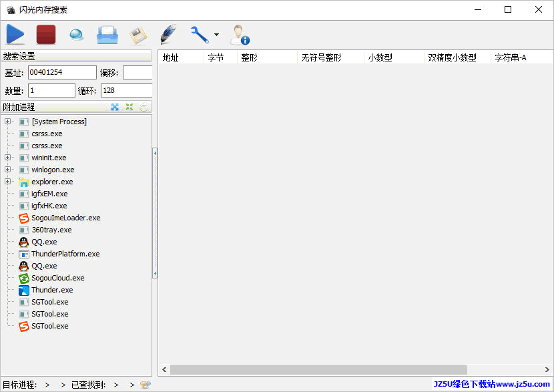Select ThunderPlatform.exe process
The width and height of the screenshot is (554, 392).
(x=65, y=254)
